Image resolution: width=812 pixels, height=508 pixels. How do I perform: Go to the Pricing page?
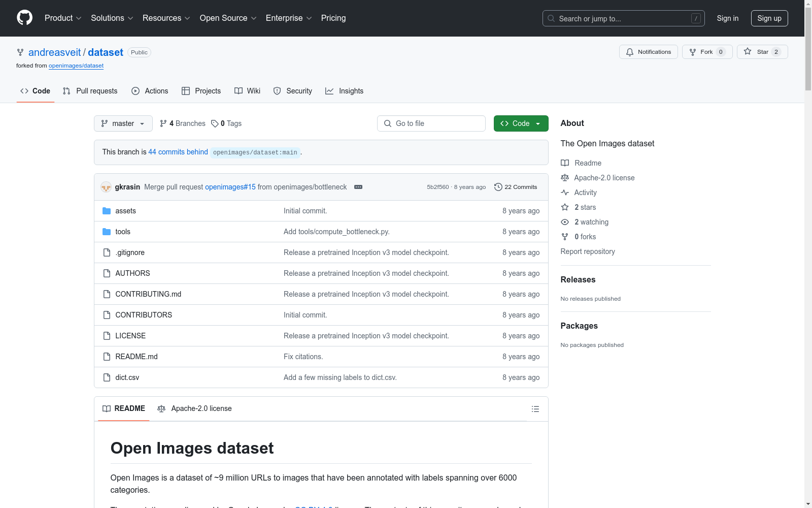(333, 18)
